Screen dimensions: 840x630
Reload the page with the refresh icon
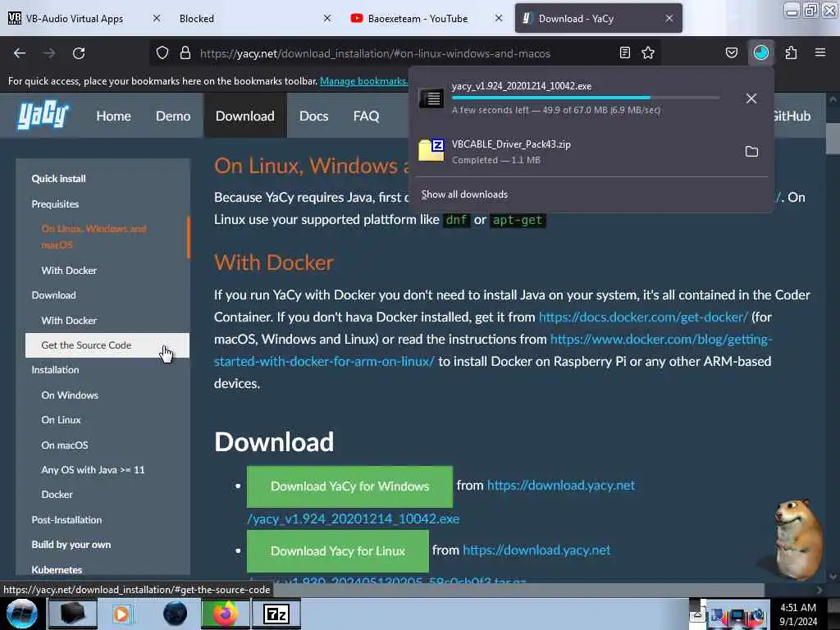coord(79,53)
